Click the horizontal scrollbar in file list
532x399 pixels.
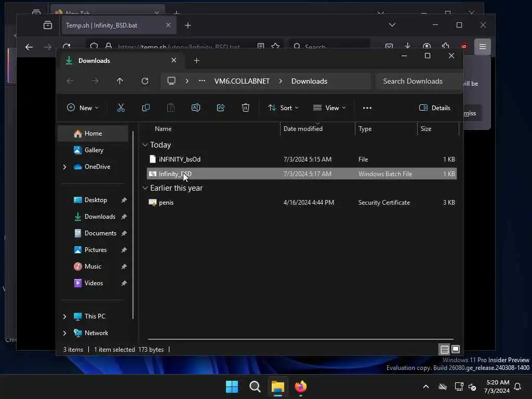301,339
